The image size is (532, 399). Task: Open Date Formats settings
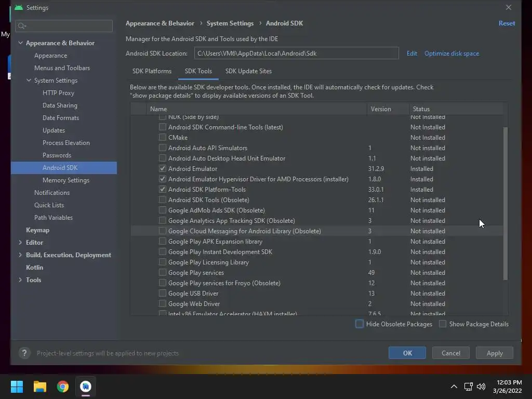coord(60,118)
